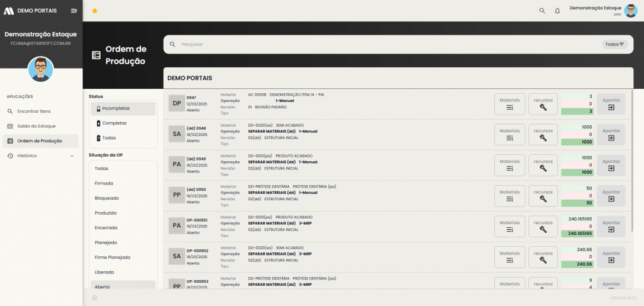
Task: Click the PA badge of order (dd) 0949
Action: pos(177,164)
